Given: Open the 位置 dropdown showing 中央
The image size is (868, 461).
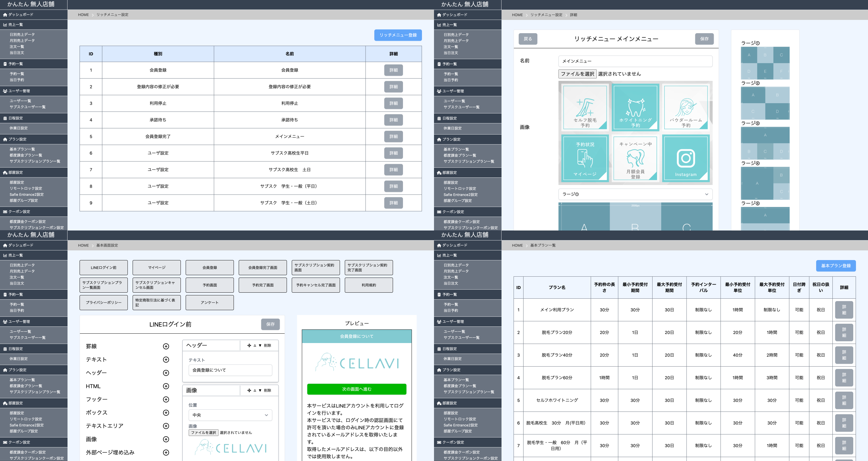Looking at the screenshot, I should click(x=230, y=415).
